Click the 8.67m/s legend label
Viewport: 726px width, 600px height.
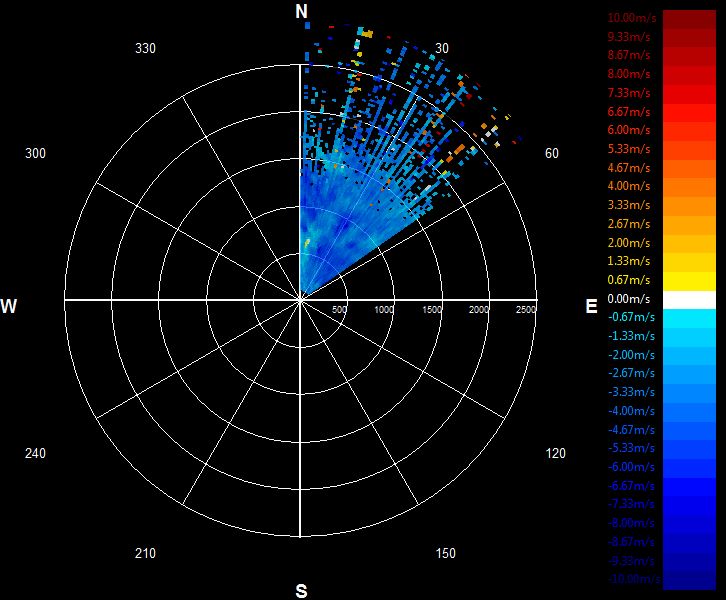[x=629, y=55]
